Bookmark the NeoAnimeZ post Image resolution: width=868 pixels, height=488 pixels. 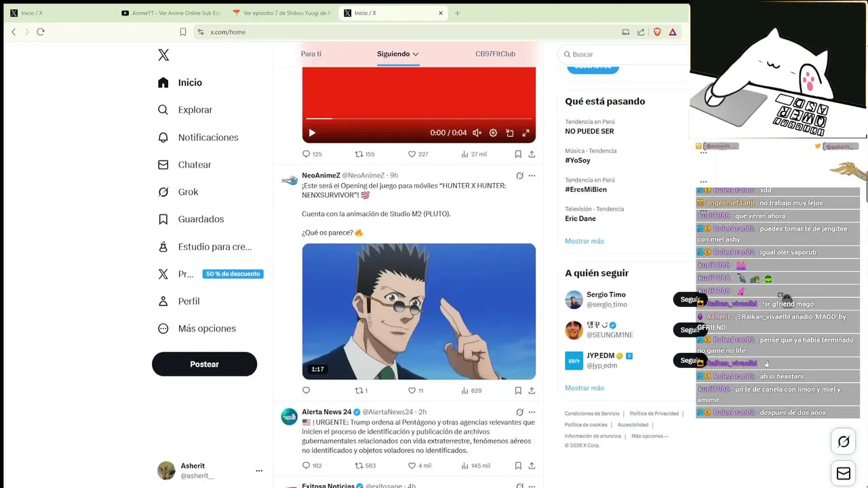coord(518,390)
